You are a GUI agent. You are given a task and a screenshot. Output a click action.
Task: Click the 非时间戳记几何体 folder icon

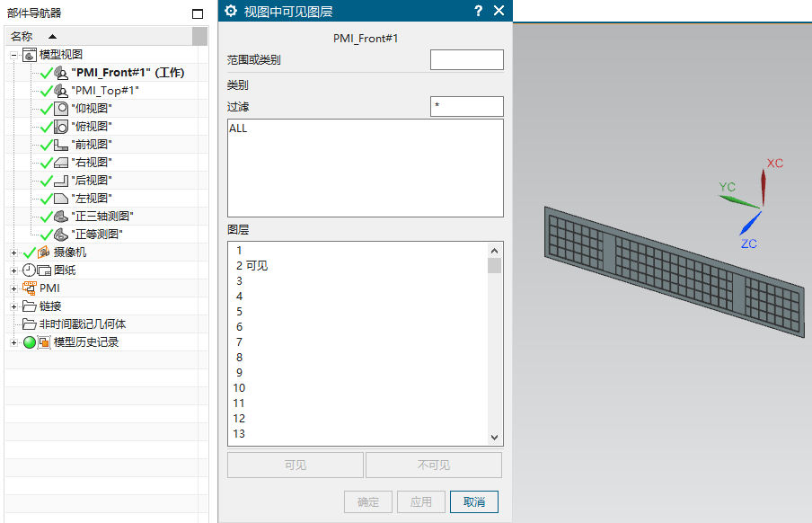[x=29, y=324]
